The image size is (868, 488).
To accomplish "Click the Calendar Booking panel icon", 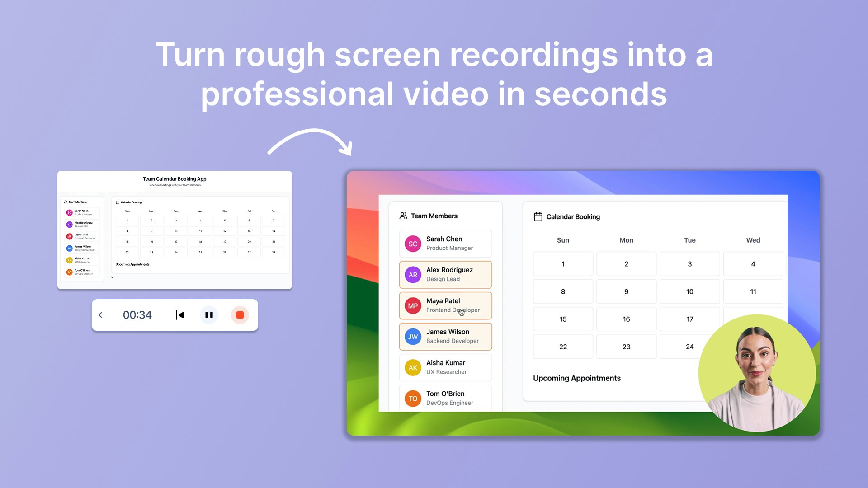I will pyautogui.click(x=537, y=216).
